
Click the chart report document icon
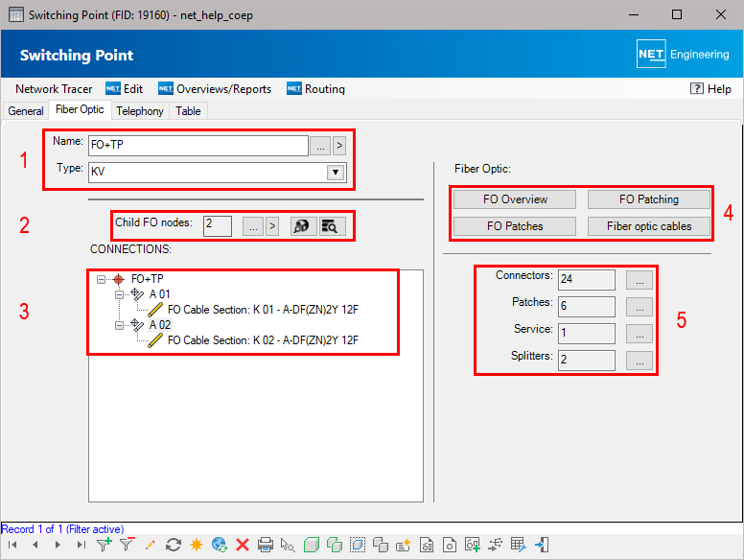(427, 545)
